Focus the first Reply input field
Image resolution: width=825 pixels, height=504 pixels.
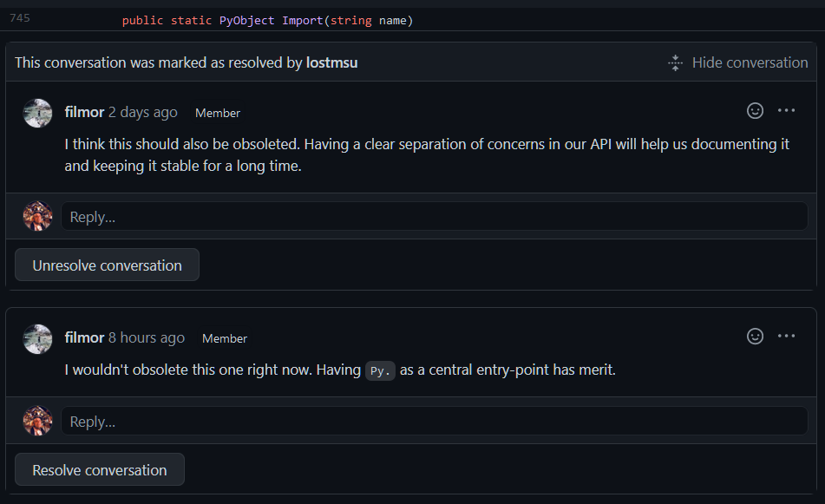[434, 216]
